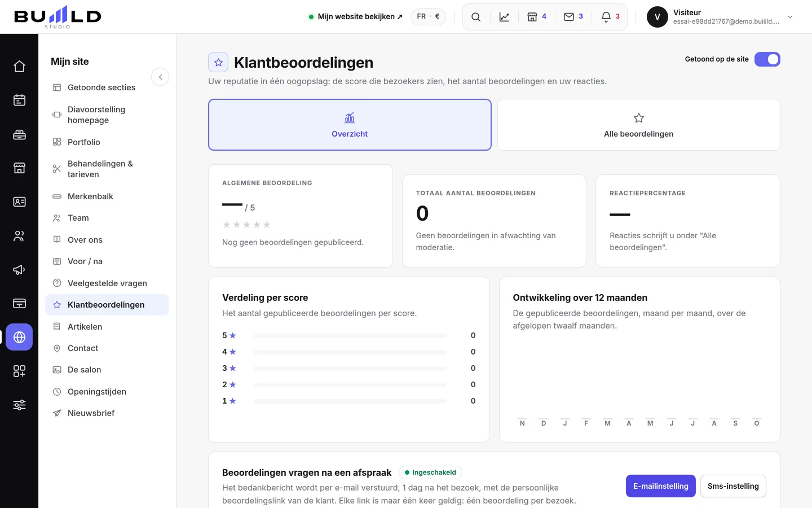This screenshot has height=508, width=812.
Task: Click the cash register icon in left rail
Action: [x=19, y=134]
